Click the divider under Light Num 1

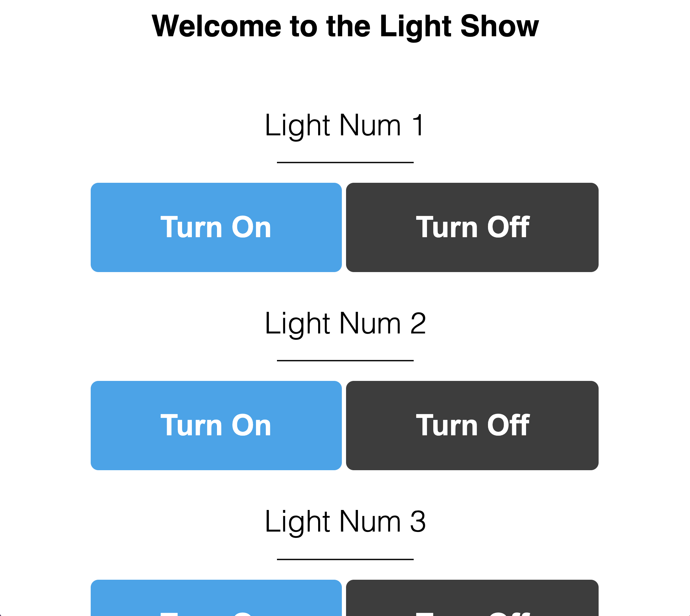pyautogui.click(x=345, y=163)
